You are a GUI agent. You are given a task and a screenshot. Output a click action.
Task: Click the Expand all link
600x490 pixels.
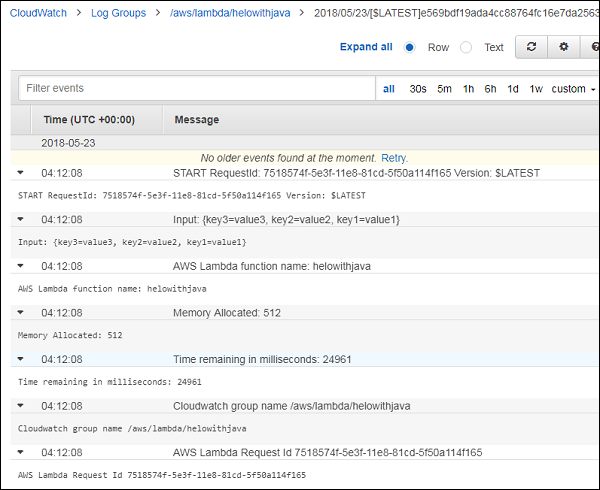pos(365,47)
